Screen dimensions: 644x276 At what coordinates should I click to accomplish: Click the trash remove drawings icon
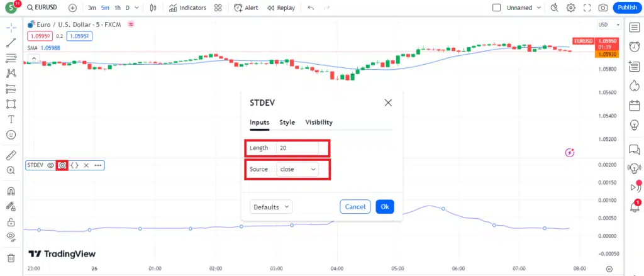(x=11, y=258)
